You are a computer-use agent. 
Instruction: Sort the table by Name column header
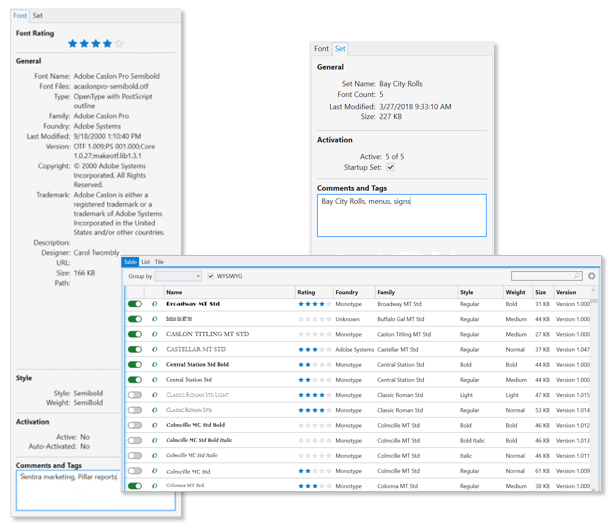pyautogui.click(x=229, y=292)
